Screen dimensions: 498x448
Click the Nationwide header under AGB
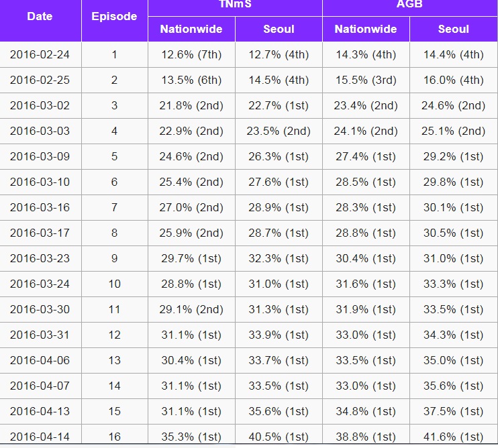(x=366, y=30)
